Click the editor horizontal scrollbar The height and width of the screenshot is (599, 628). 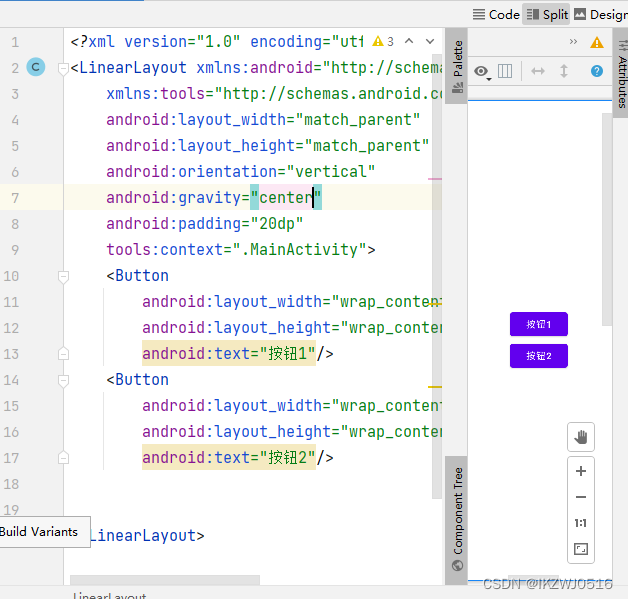(x=165, y=580)
